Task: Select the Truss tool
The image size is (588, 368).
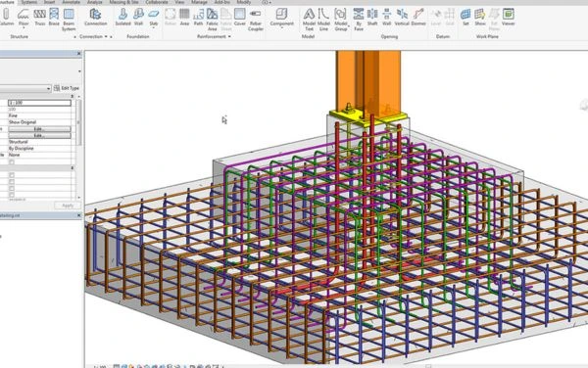Action: tap(40, 18)
